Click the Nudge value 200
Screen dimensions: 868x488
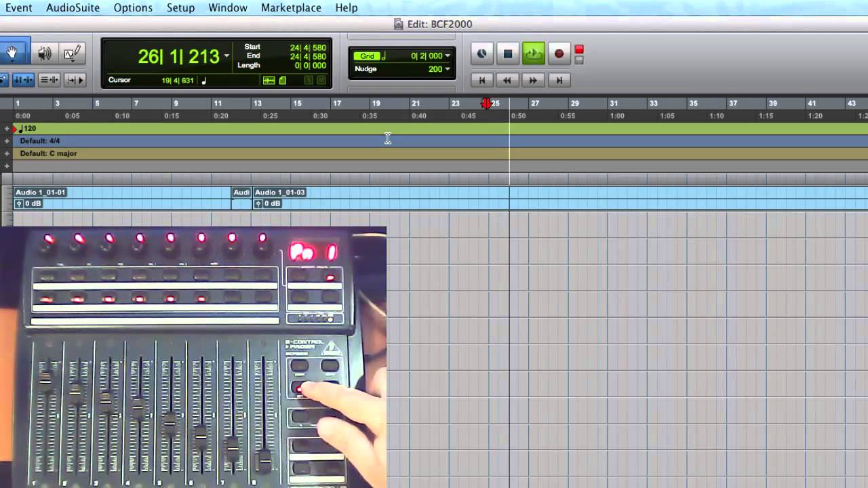(435, 69)
